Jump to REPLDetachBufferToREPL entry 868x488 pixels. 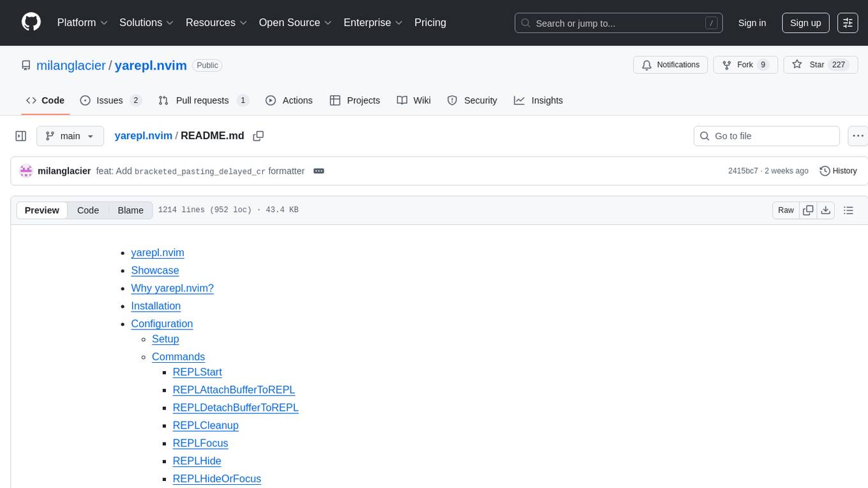tap(236, 408)
